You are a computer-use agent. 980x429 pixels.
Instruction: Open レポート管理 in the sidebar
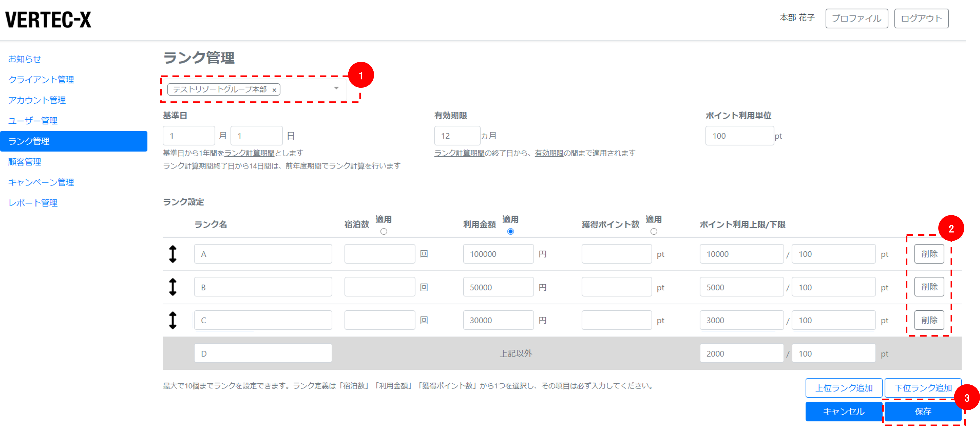click(x=33, y=203)
